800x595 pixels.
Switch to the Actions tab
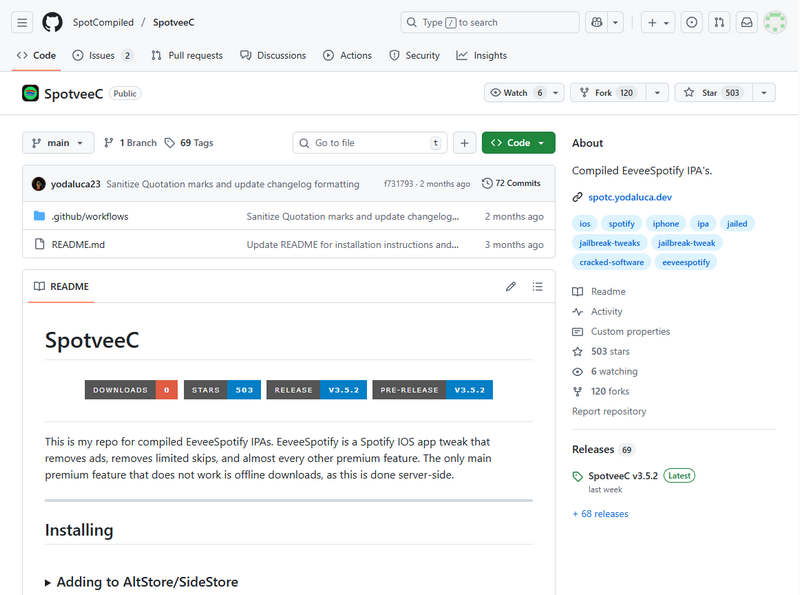coord(347,56)
